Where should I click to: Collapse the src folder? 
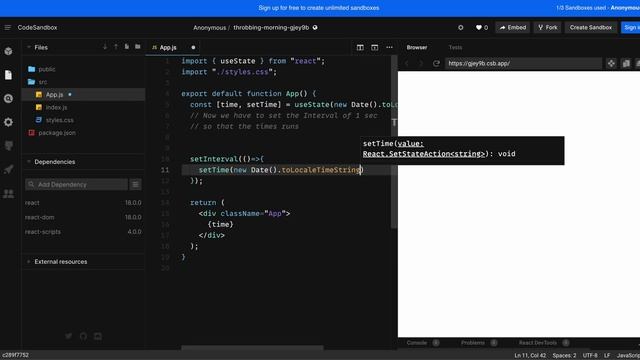point(42,82)
